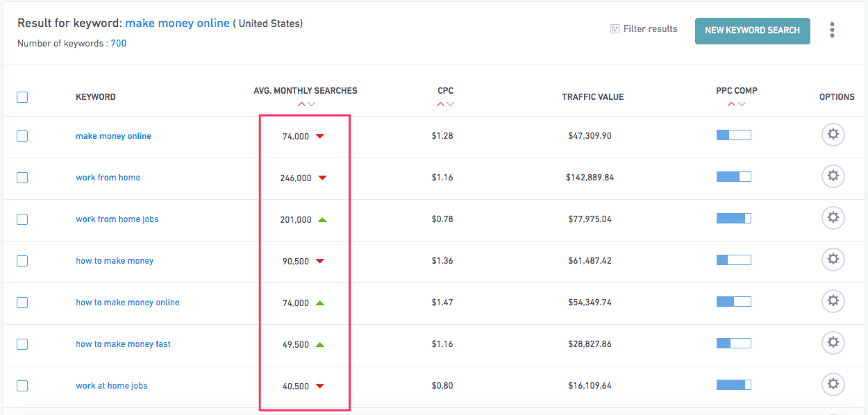868x415 pixels.
Task: Click gear icon for work at home jobs
Action: click(833, 385)
